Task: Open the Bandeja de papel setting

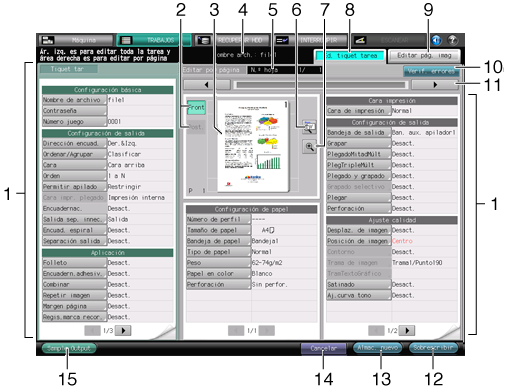Action: pos(218,241)
